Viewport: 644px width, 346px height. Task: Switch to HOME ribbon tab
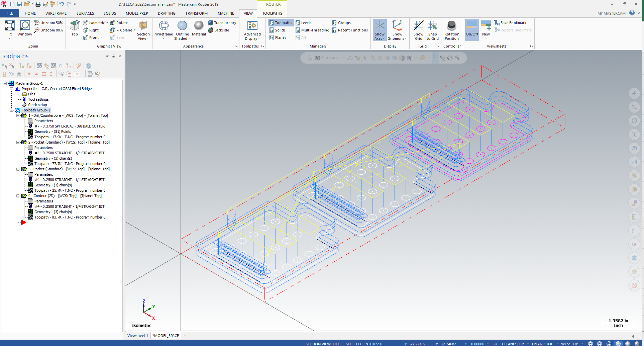pyautogui.click(x=30, y=13)
